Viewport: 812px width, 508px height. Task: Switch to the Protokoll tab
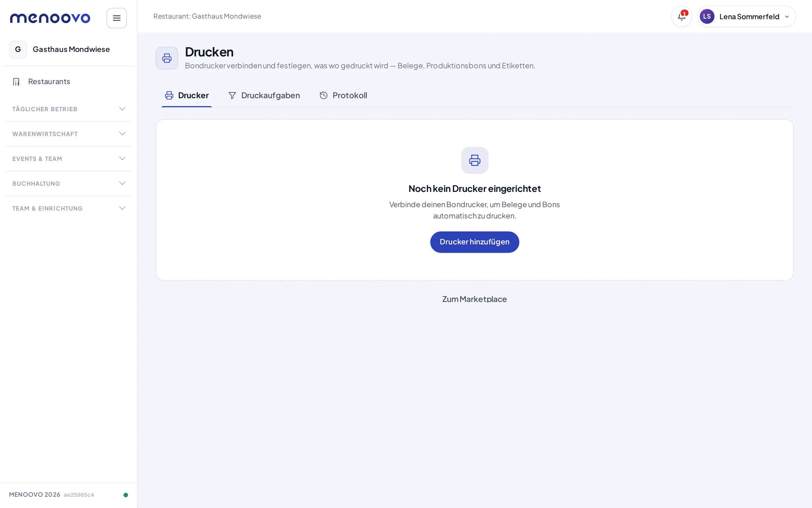(343, 96)
